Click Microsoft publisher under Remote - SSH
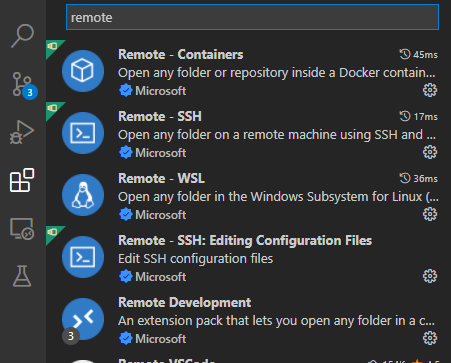 [x=161, y=153]
